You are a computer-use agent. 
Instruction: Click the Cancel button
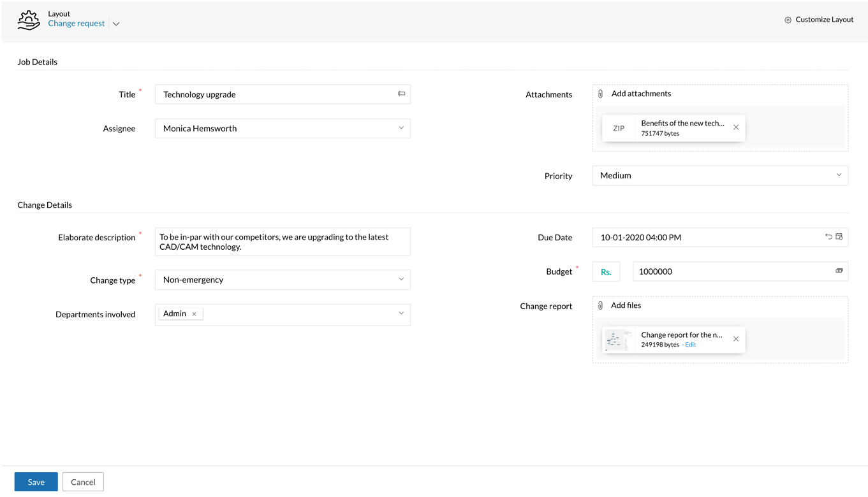point(83,482)
